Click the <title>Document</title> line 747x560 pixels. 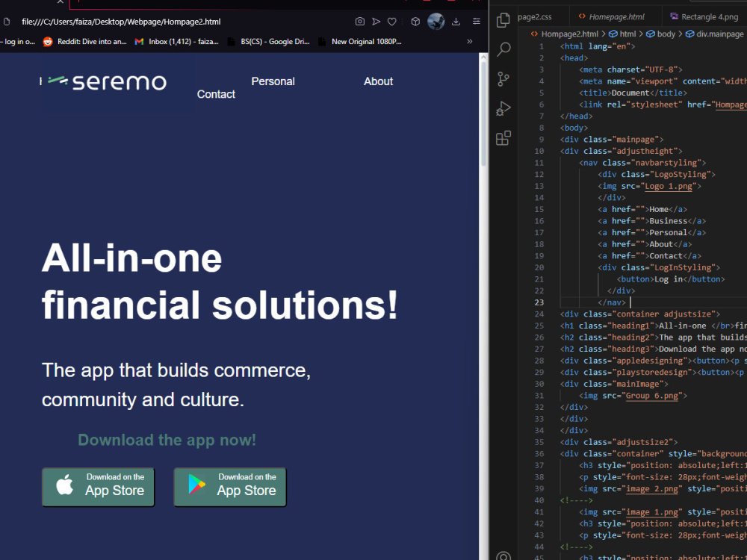633,93
